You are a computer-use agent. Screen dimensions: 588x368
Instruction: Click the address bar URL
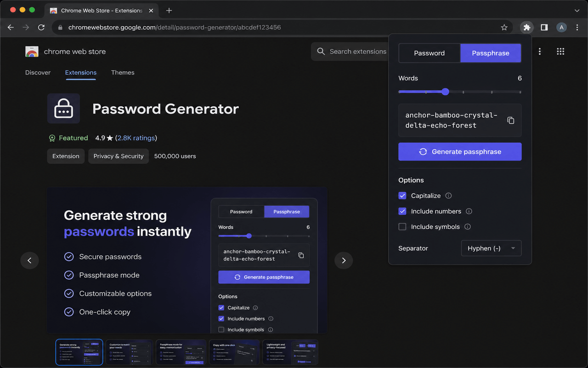[175, 28]
